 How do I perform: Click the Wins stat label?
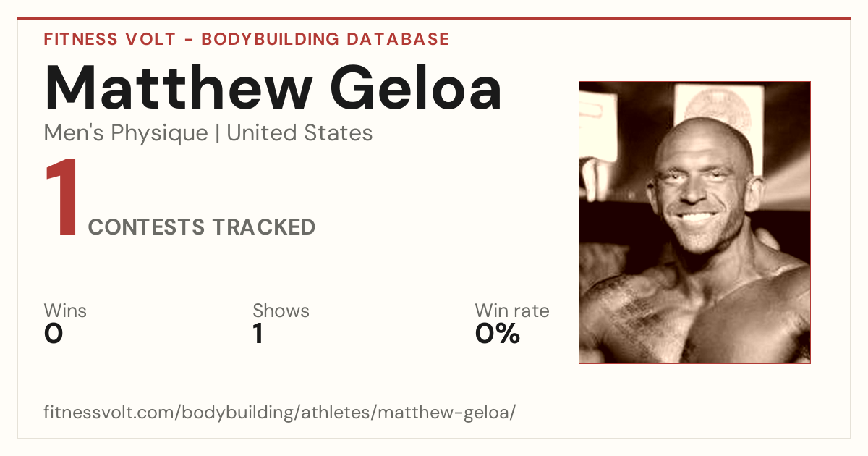[x=65, y=311]
